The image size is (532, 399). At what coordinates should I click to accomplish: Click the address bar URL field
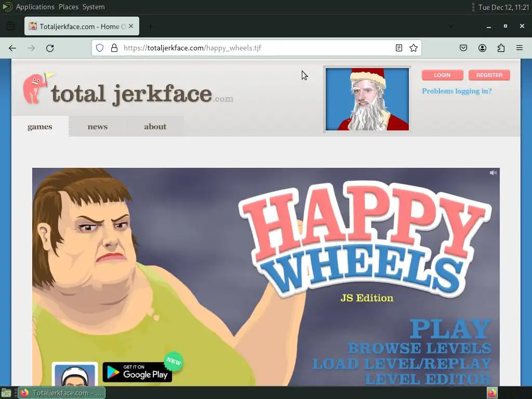pos(257,48)
